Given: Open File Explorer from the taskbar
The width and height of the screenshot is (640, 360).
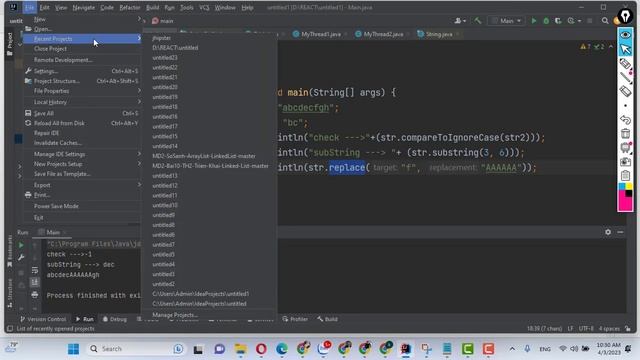Looking at the screenshot, I should pos(240,349).
